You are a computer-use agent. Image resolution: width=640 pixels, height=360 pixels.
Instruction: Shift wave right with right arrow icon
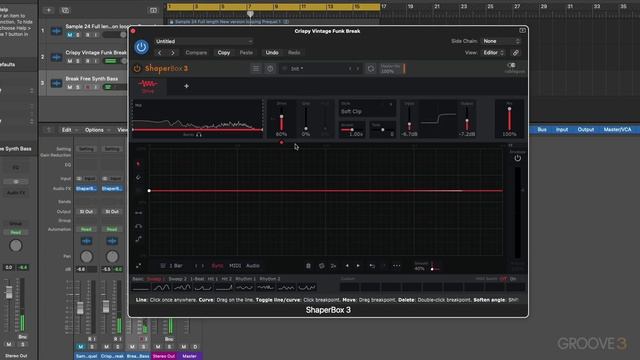coord(358,266)
